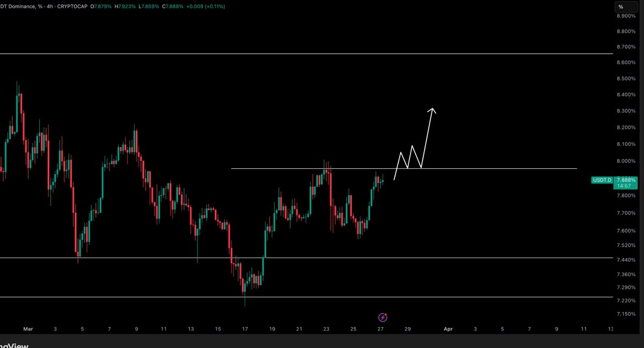Click the 7.888% current value tag

pyautogui.click(x=626, y=180)
